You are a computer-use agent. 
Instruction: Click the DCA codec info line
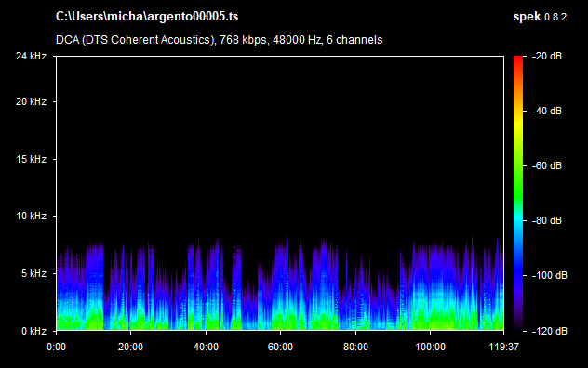pos(219,40)
